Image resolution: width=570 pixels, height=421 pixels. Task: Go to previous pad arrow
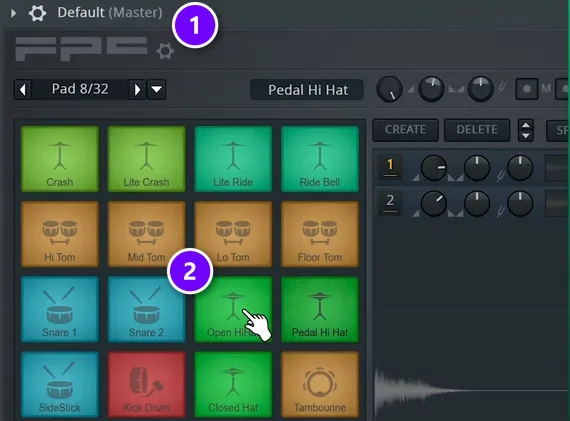(23, 89)
